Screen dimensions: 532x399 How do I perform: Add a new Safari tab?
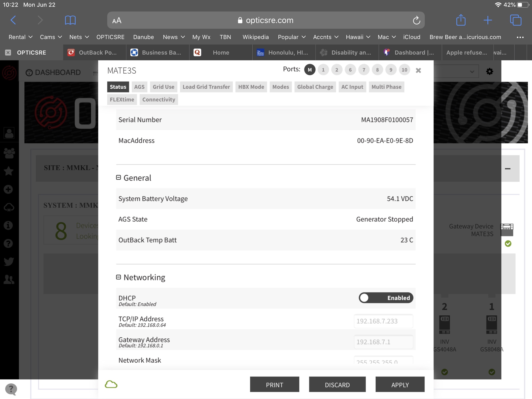coord(488,20)
